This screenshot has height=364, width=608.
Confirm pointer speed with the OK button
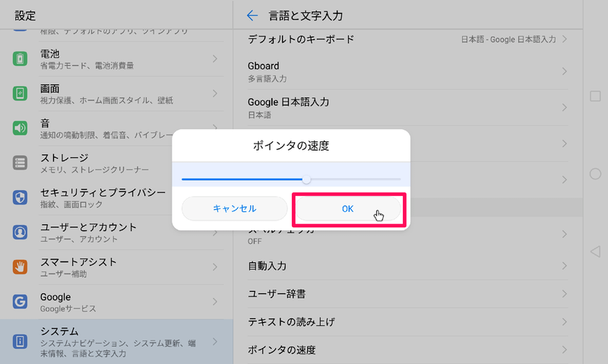tap(348, 209)
